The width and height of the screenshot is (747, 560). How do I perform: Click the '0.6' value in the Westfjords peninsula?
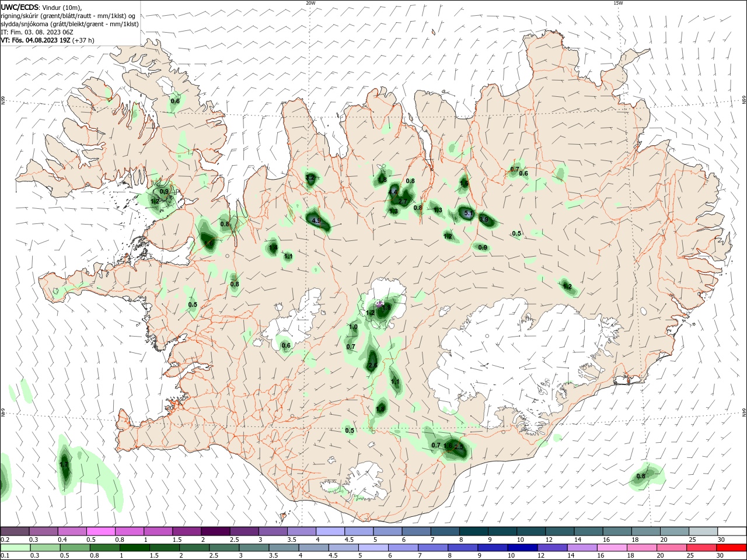(x=175, y=101)
